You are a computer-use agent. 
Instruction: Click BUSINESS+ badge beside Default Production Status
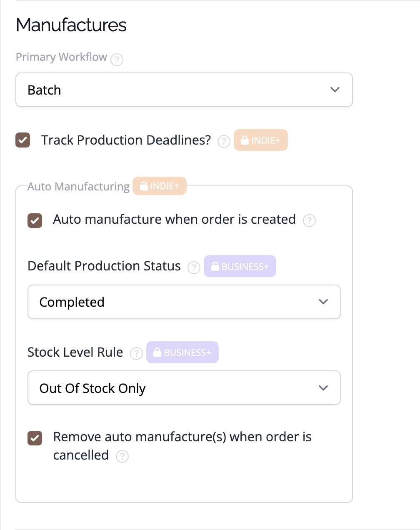click(240, 266)
